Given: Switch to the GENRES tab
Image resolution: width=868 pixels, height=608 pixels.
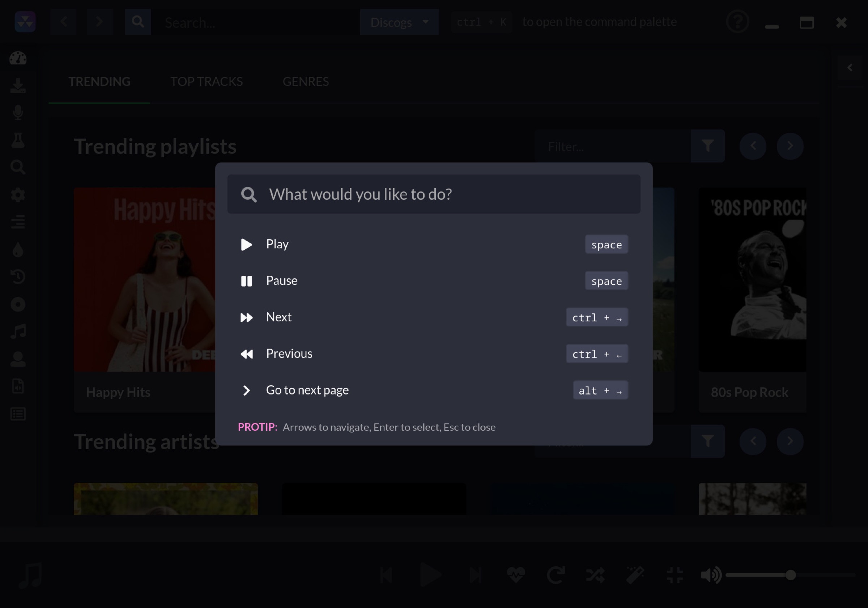Looking at the screenshot, I should (x=306, y=82).
